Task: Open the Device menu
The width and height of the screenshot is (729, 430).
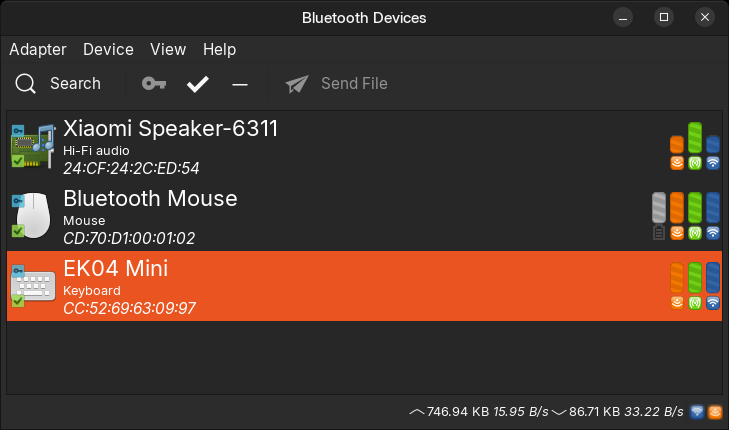Action: 108,49
